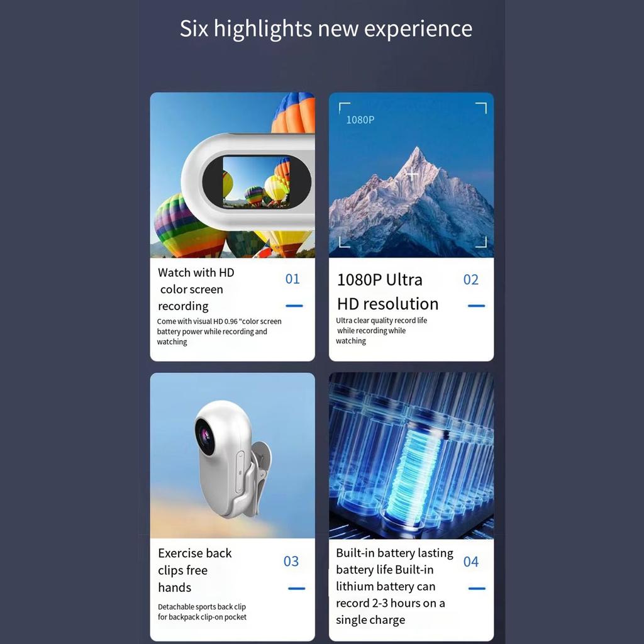The height and width of the screenshot is (644, 644).
Task: Click the glowing blue battery image
Action: 411,455
